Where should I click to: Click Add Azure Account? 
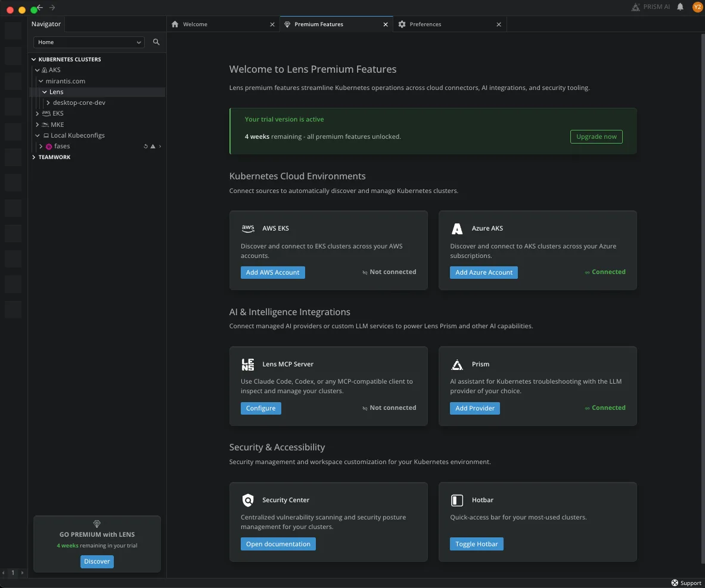[484, 272]
